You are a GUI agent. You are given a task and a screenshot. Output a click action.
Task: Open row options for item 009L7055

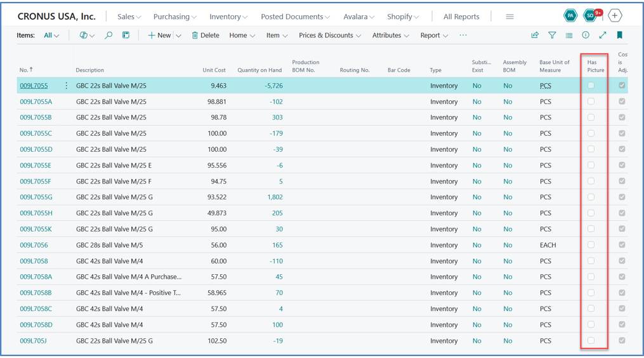(x=66, y=86)
